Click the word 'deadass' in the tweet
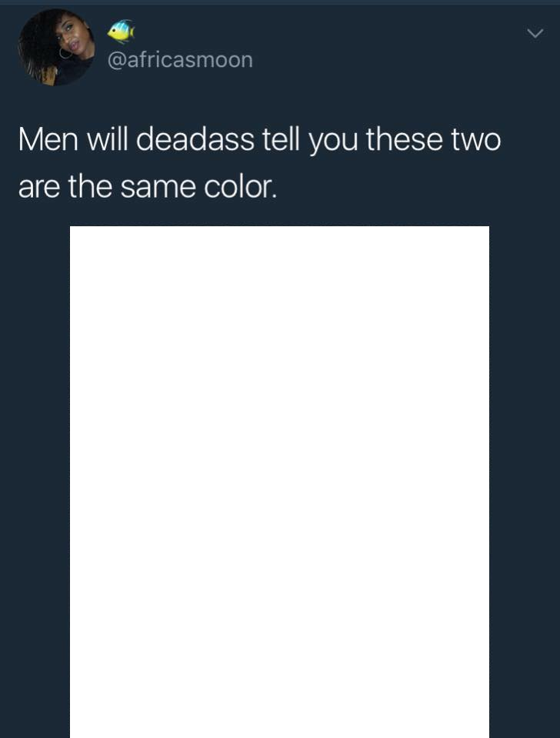 (x=195, y=139)
